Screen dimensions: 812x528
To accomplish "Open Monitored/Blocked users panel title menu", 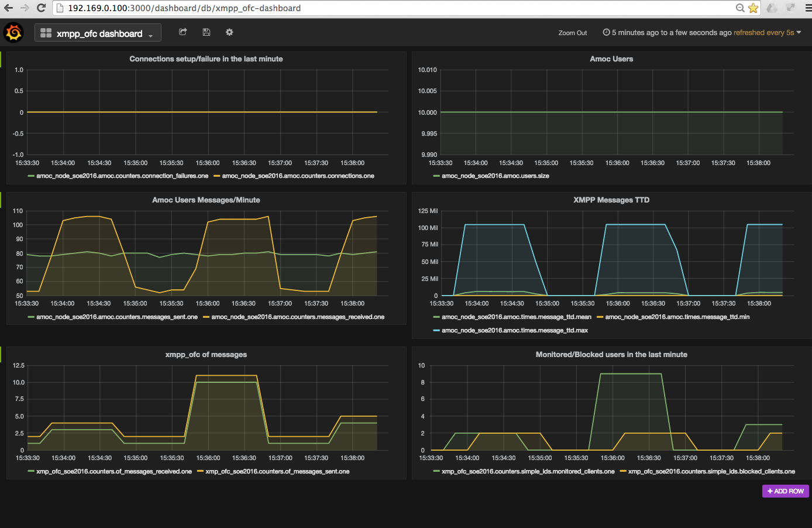I will [x=611, y=355].
